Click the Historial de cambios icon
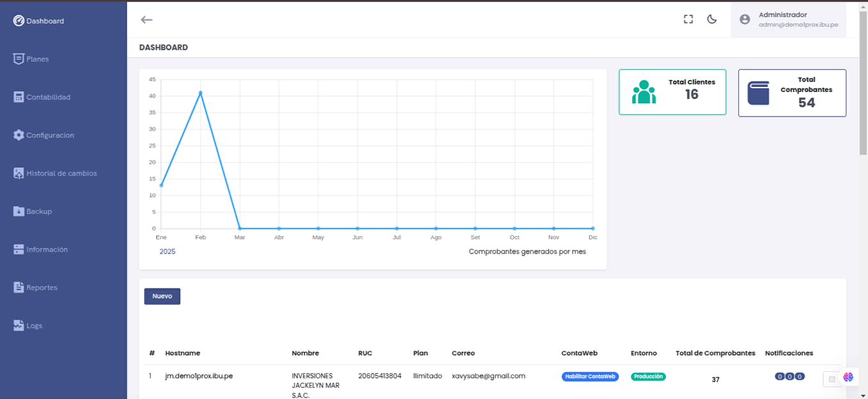Screen dimensions: 868x399 coord(19,173)
